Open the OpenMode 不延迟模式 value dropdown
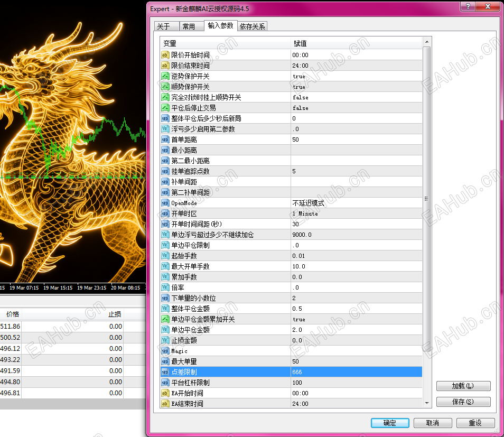 coord(357,203)
